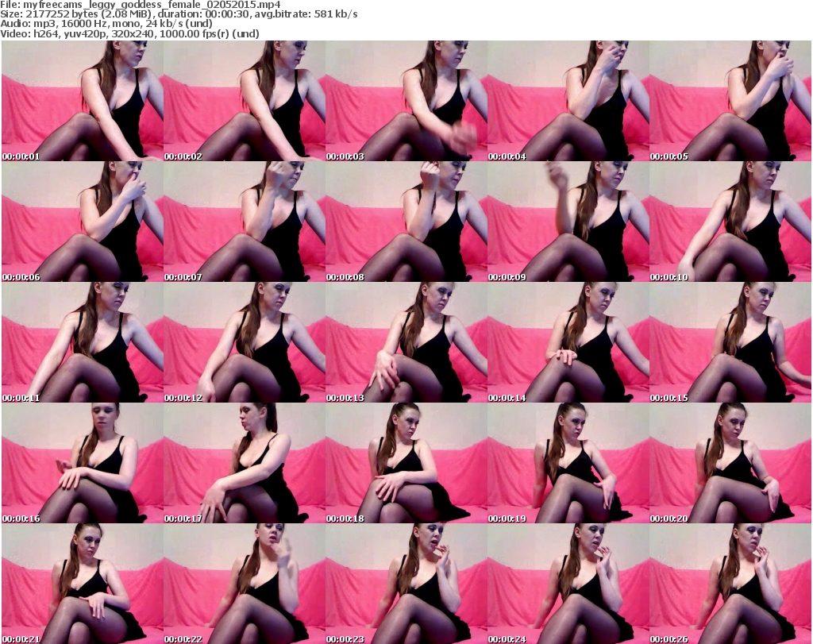Open the frame stamped 00:00:10
Screen dimensions: 813x644
tap(730, 222)
